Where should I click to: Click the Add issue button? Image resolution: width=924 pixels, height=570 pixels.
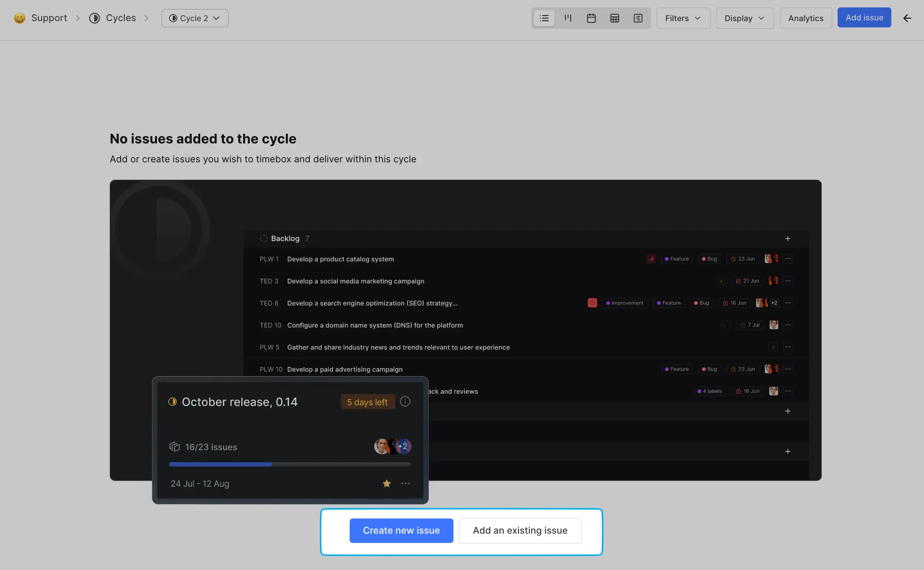tap(864, 17)
